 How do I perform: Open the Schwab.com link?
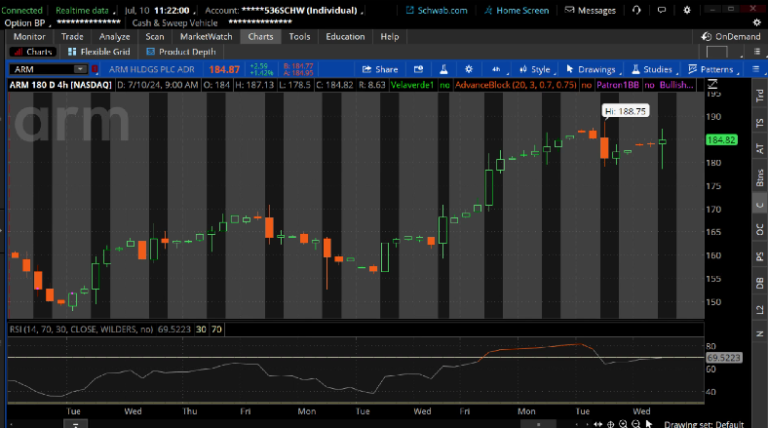(436, 10)
